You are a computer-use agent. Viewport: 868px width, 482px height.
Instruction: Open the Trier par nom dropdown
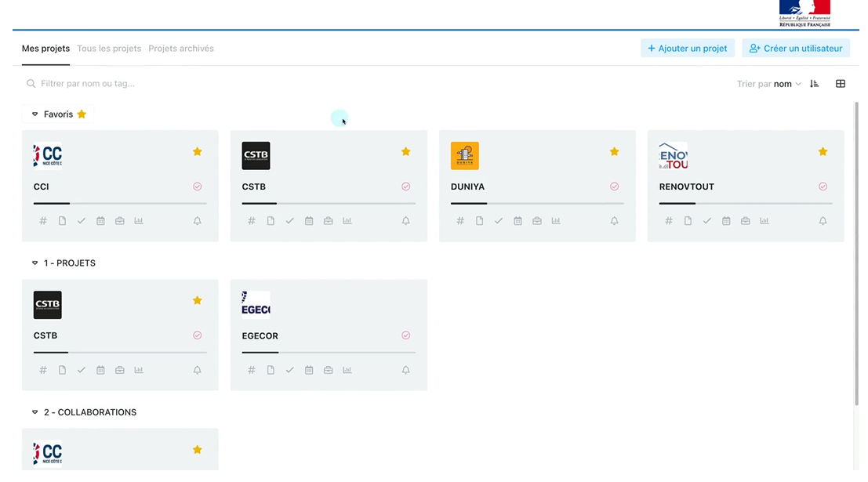click(783, 83)
